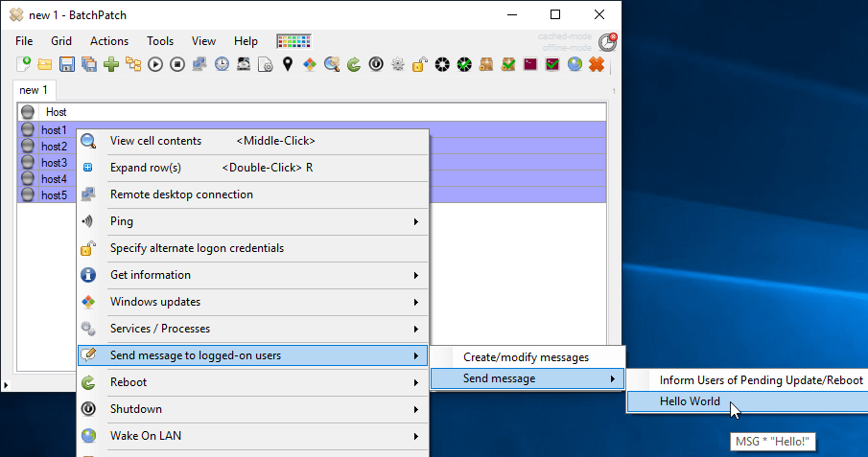
Task: Click the gray gear services toolbar icon
Action: coord(398,64)
